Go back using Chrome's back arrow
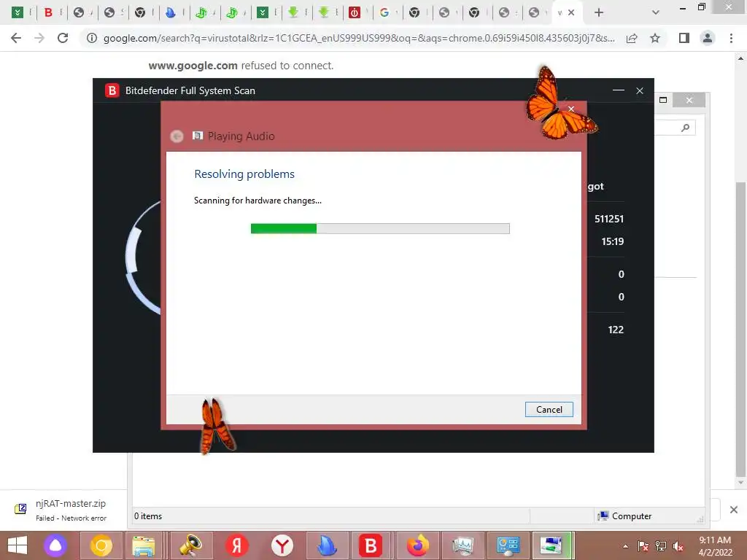Image resolution: width=747 pixels, height=560 pixels. [x=16, y=38]
